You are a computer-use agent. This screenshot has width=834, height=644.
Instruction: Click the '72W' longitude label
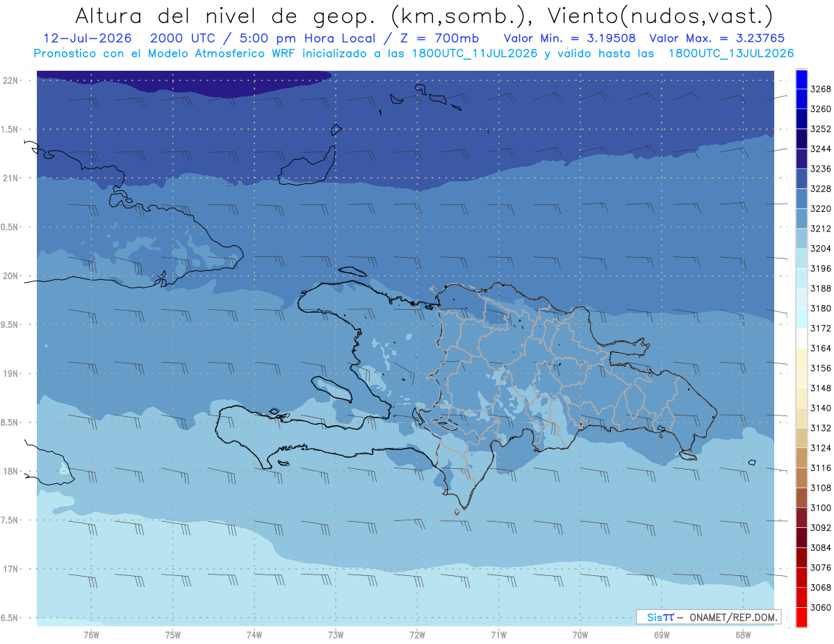click(418, 635)
